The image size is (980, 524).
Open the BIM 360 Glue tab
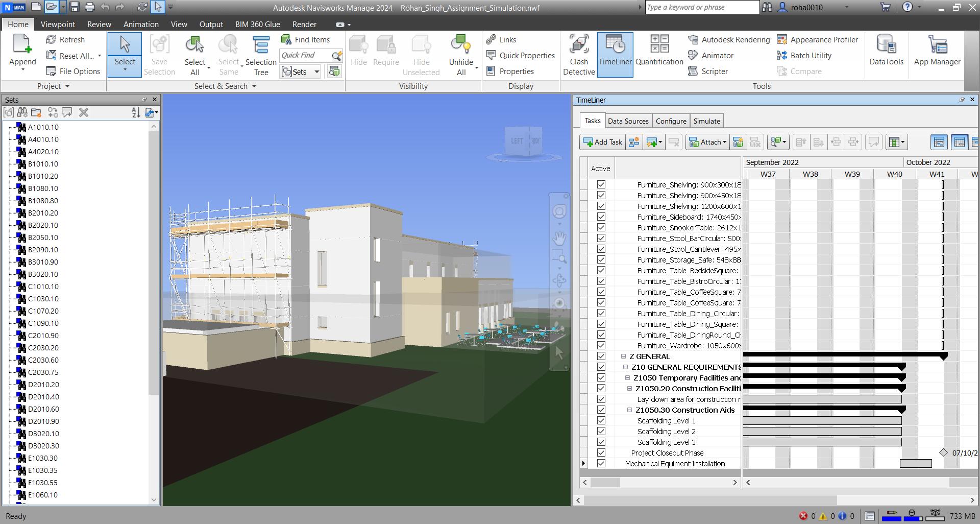(x=258, y=25)
